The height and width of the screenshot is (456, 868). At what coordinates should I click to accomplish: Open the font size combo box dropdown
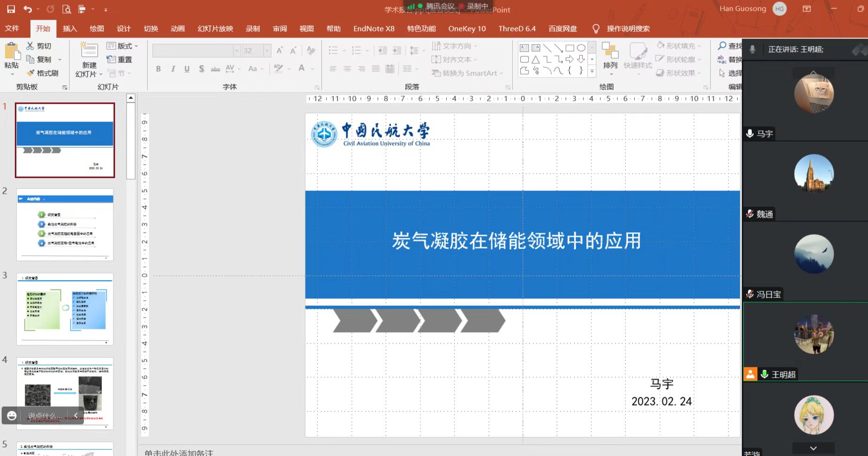pyautogui.click(x=267, y=51)
